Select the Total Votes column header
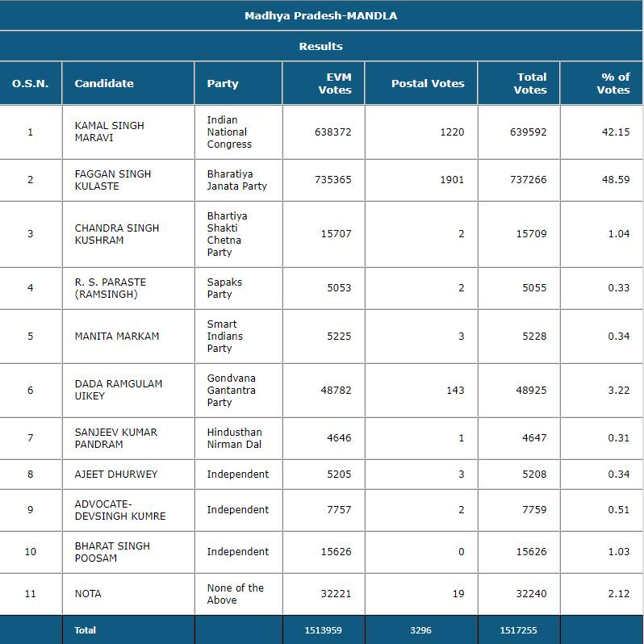Viewport: 644px width, 644px height. point(530,83)
